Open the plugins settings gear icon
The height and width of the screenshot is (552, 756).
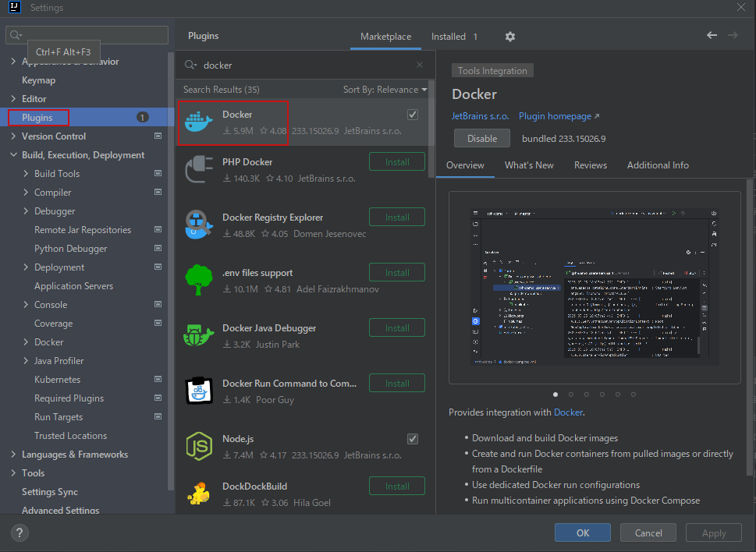click(509, 37)
